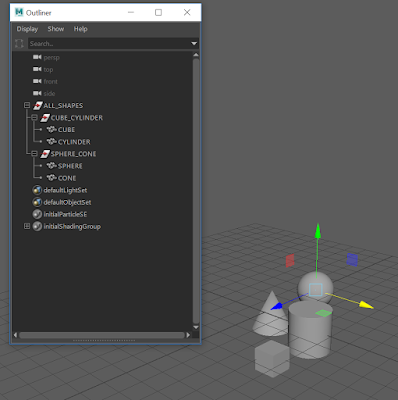
Task: Select the SPHERE_CONE label
Action: pos(73,154)
